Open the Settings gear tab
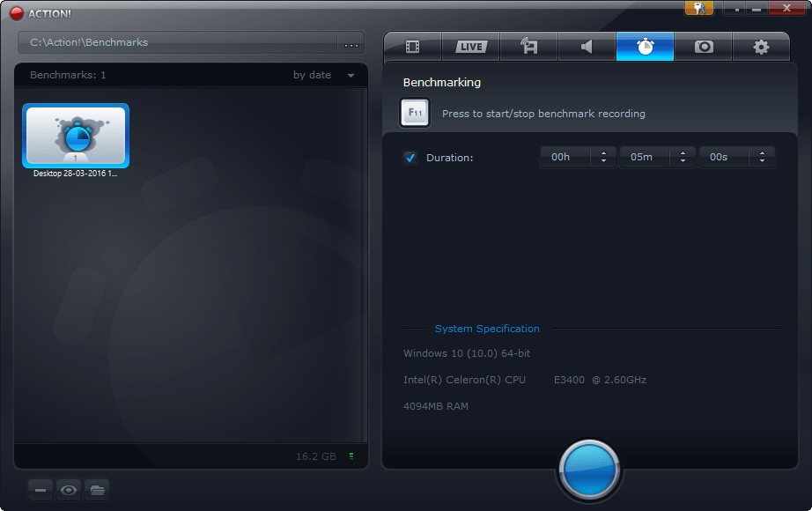The image size is (812, 511). 761,47
